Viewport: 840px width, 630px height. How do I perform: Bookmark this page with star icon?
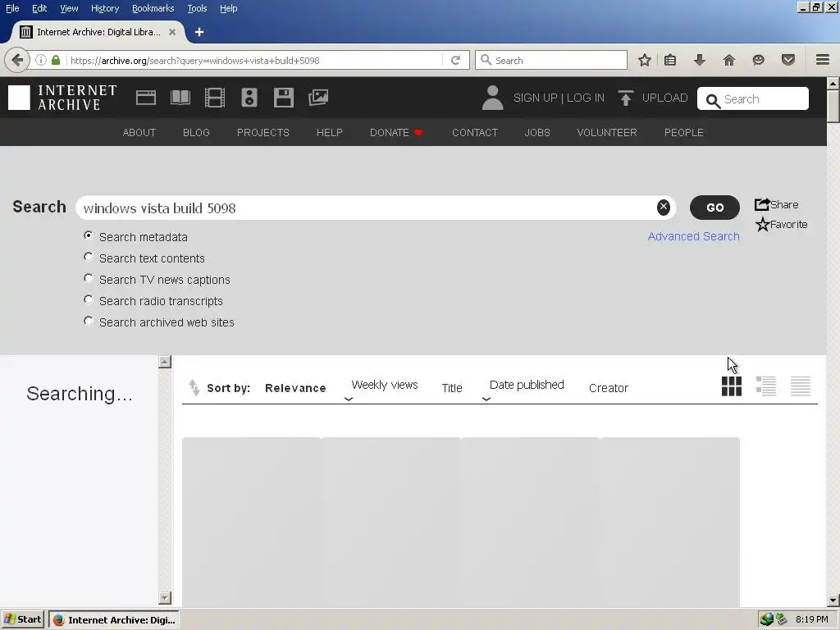coord(645,60)
